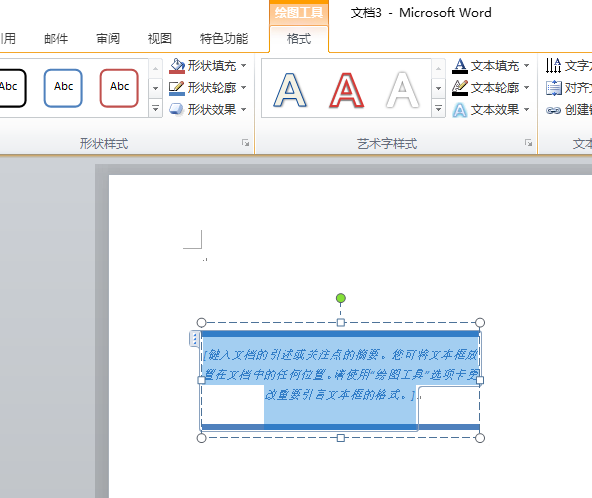Open the Shape Fill (形状填充) dropdown arrow
The height and width of the screenshot is (498, 592).
point(244,66)
